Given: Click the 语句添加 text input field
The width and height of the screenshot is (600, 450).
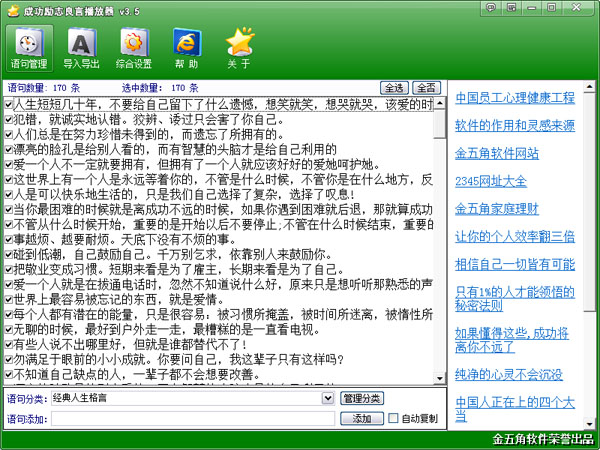Looking at the screenshot, I should tap(190, 417).
